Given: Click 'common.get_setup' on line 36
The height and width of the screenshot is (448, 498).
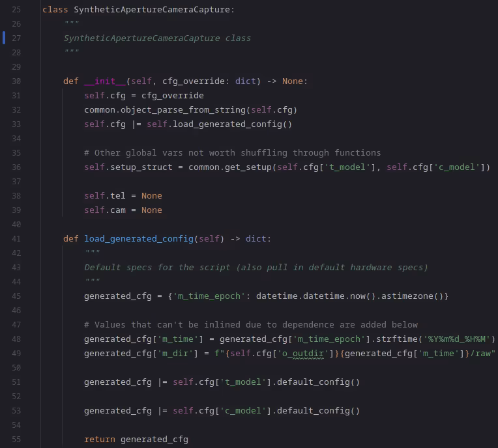Looking at the screenshot, I should point(230,167).
